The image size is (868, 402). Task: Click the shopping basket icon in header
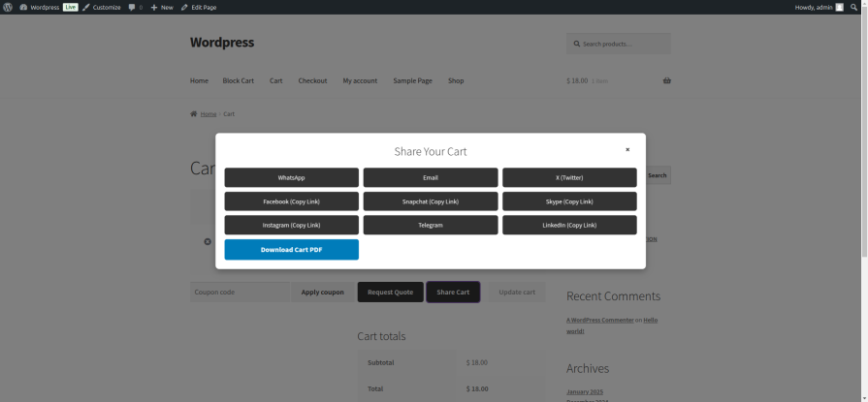(x=666, y=80)
